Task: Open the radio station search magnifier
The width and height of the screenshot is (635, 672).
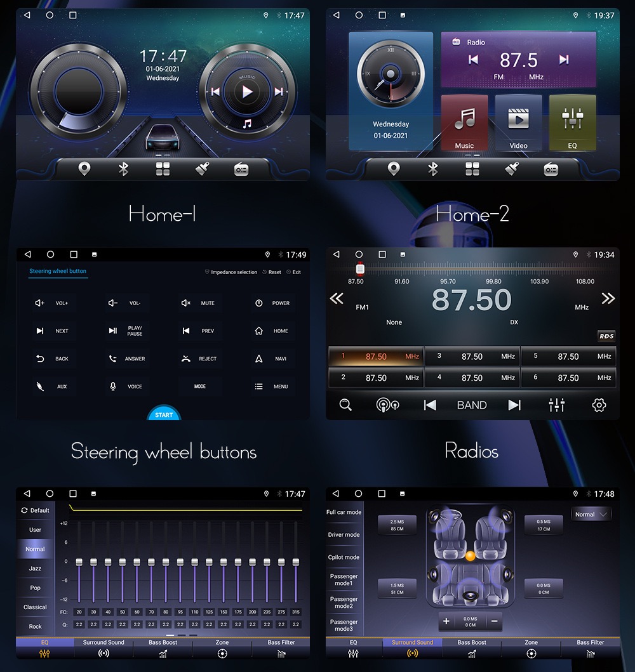Action: (345, 405)
